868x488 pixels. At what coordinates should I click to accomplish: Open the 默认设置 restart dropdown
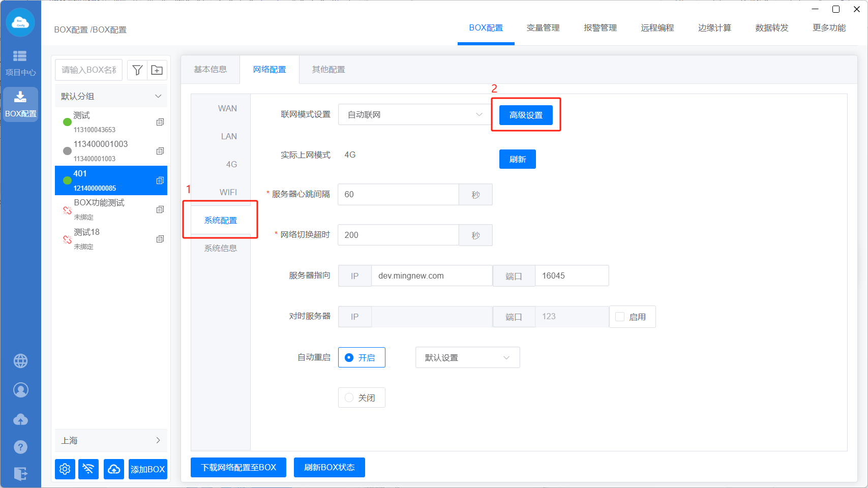point(467,357)
